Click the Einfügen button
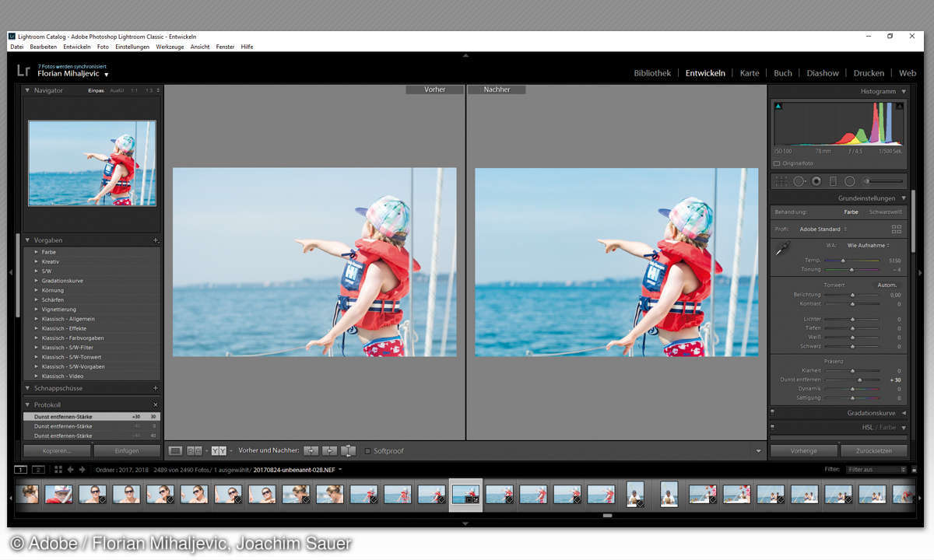The height and width of the screenshot is (560, 934). pos(127,450)
